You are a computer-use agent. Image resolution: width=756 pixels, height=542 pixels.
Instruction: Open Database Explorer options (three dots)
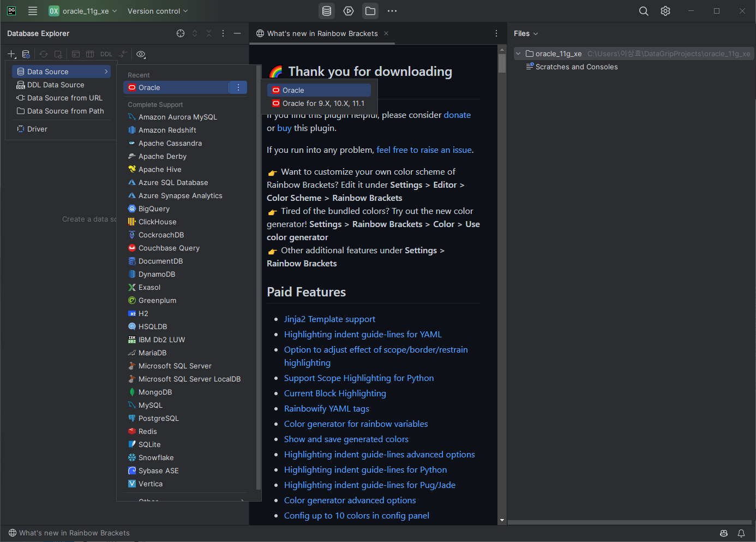[x=223, y=33]
